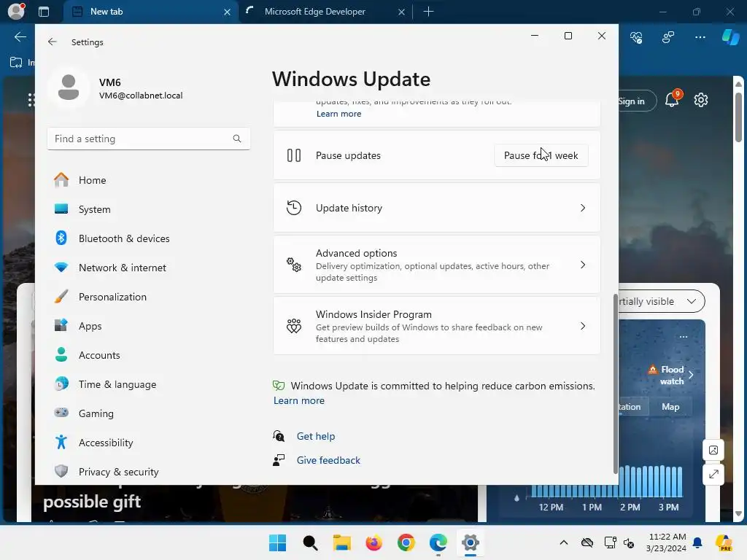Click the image info icon on new tab
The image size is (747, 560).
713,450
